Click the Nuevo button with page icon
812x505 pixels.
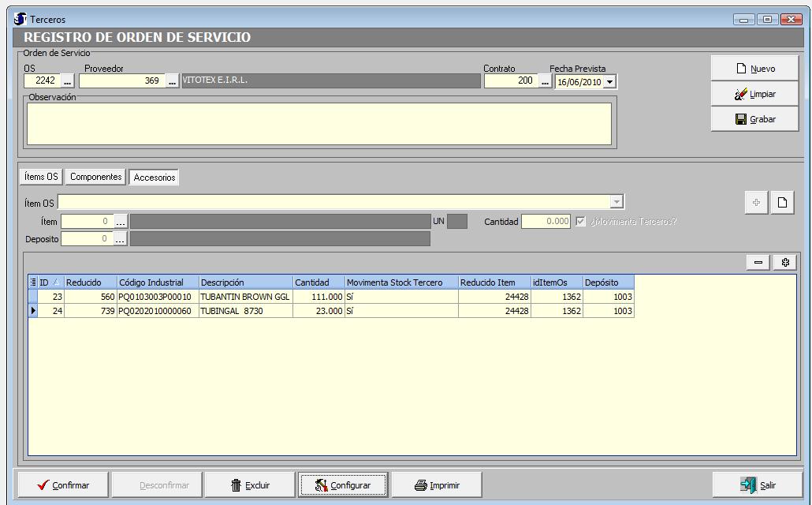coord(754,69)
